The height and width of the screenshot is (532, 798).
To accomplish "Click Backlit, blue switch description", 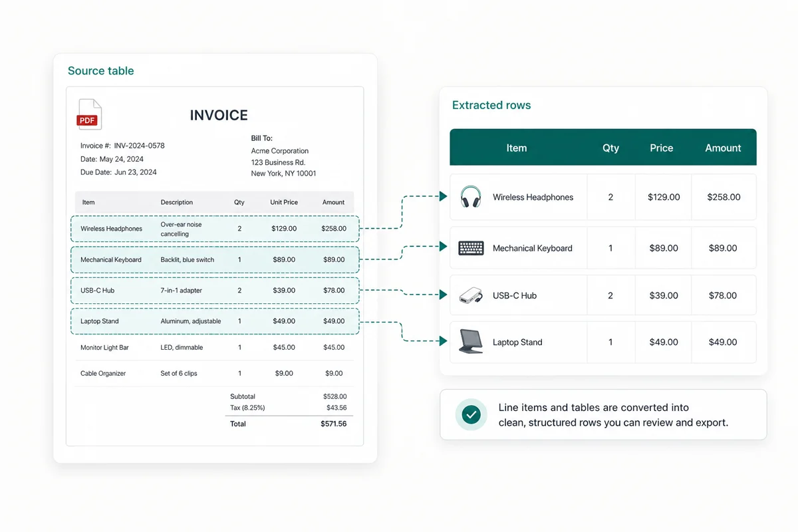I will (x=188, y=260).
